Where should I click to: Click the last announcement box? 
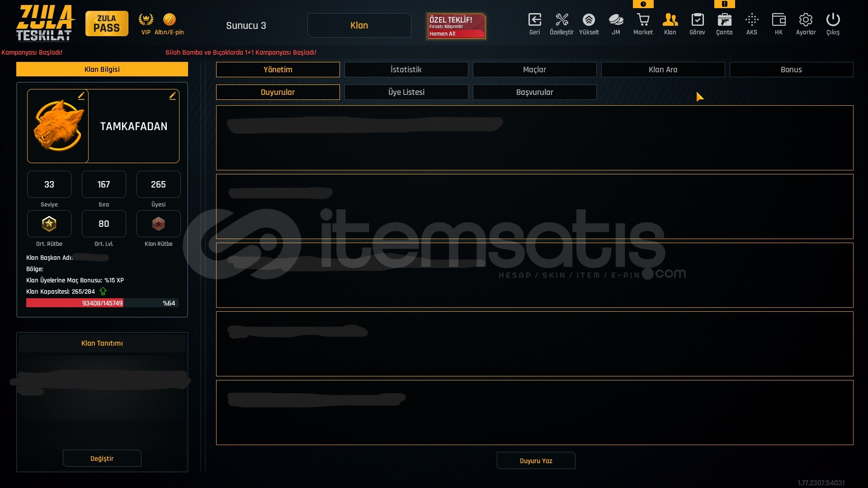[x=535, y=413]
